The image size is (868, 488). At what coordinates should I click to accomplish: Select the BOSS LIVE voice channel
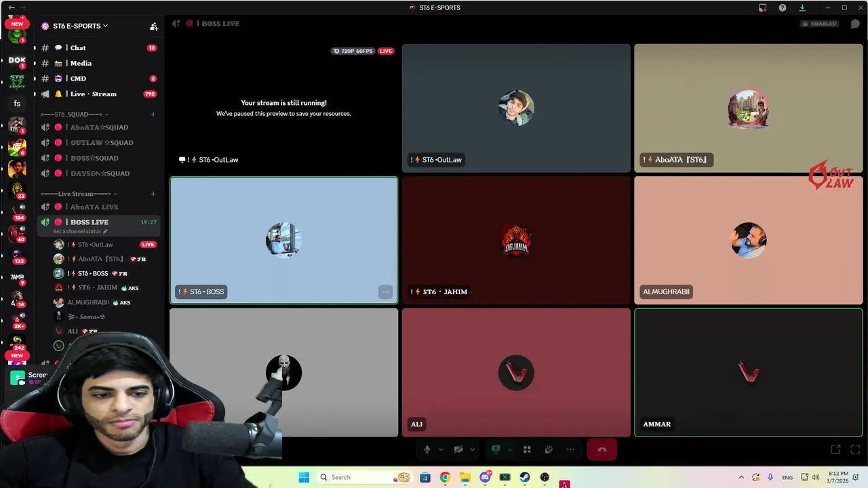point(97,222)
